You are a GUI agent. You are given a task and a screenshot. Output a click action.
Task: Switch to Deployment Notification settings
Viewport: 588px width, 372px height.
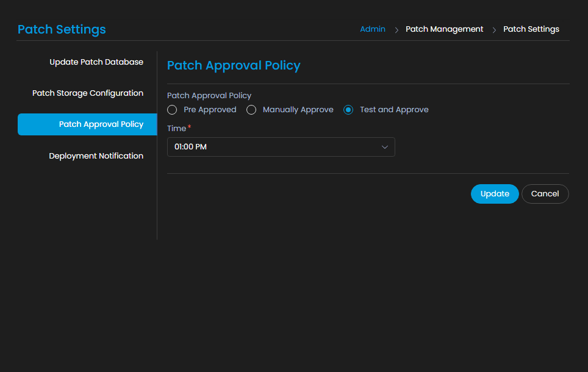[x=96, y=156]
